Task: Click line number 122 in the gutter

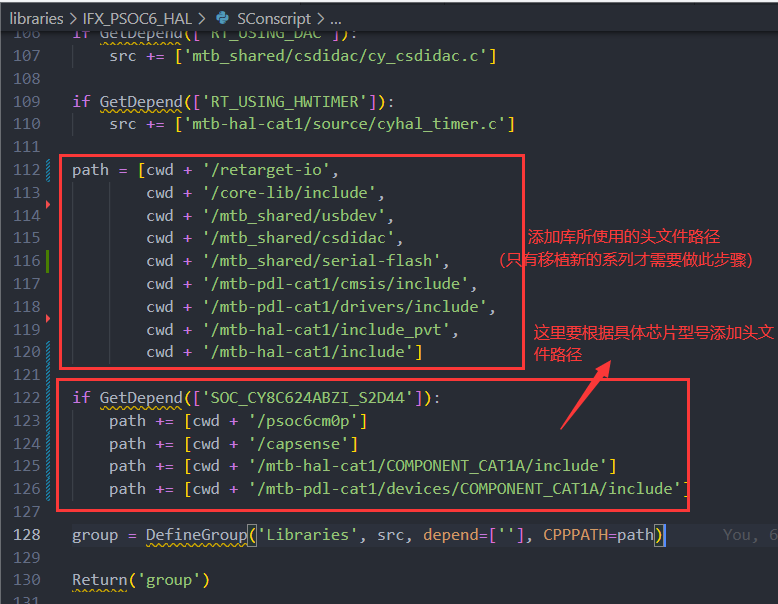Action: (x=27, y=398)
